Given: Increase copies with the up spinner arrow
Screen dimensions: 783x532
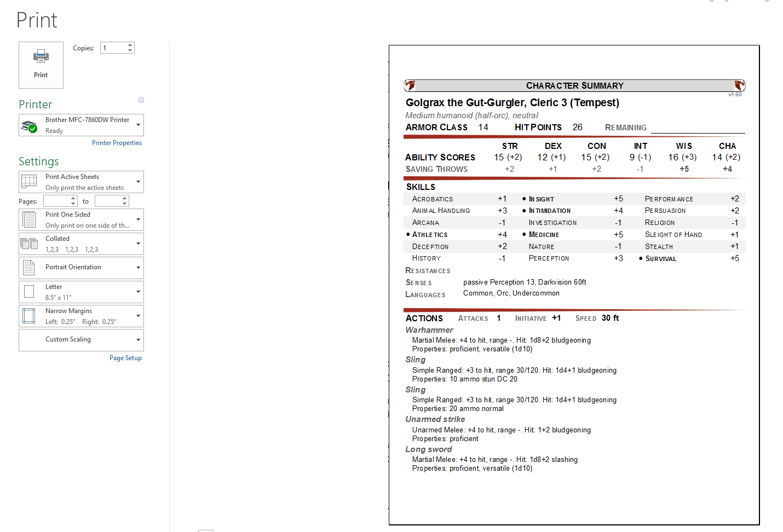Looking at the screenshot, I should click(x=130, y=45).
